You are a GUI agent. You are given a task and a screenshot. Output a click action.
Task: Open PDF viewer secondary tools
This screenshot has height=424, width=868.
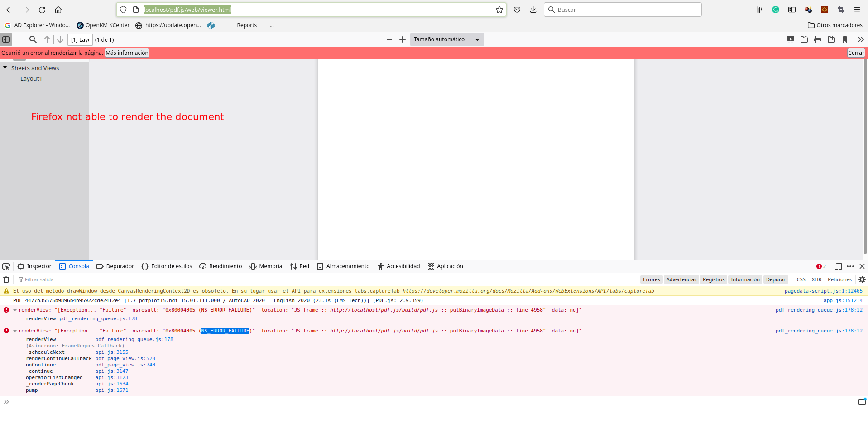[x=861, y=39]
